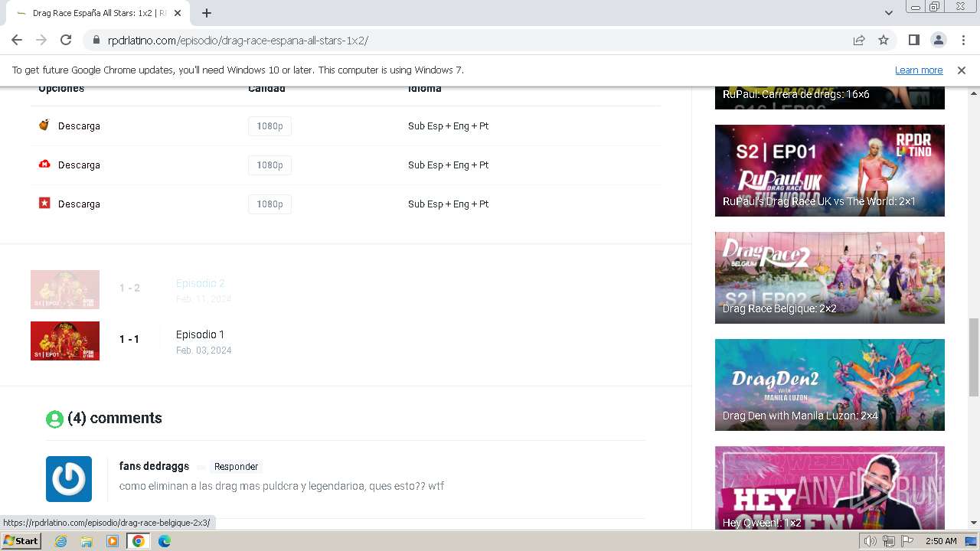Open the Windows Start menu
Viewport: 980px width, 551px height.
point(21,540)
